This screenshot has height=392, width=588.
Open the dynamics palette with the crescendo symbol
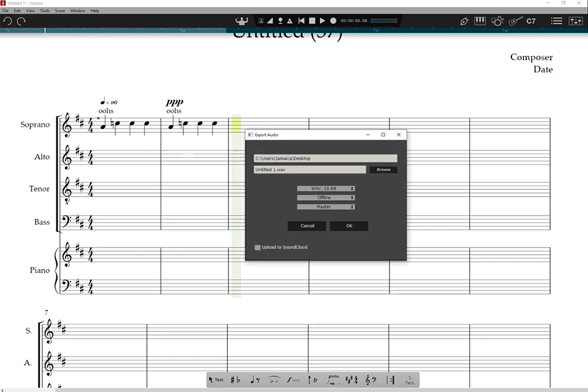tap(292, 380)
